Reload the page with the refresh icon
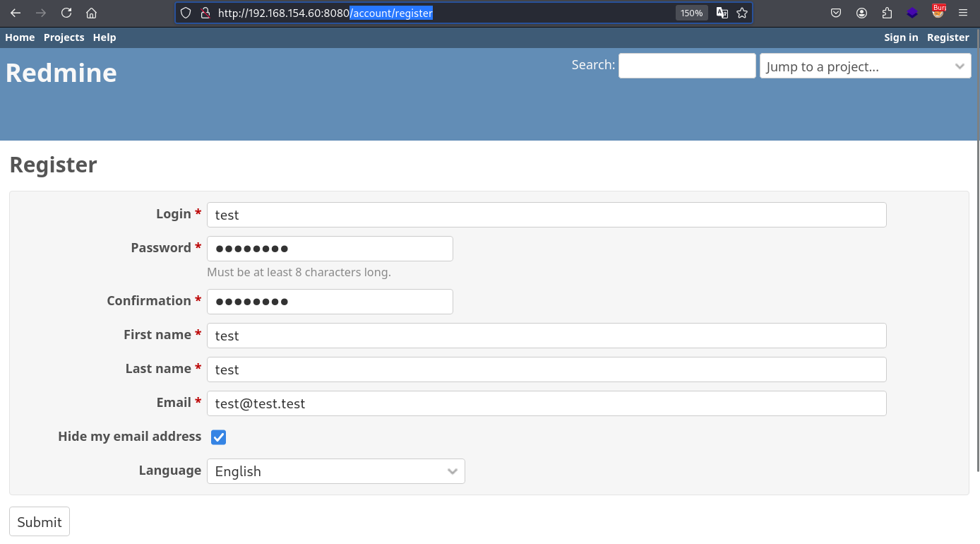Screen dimensions: 980x544 66,13
